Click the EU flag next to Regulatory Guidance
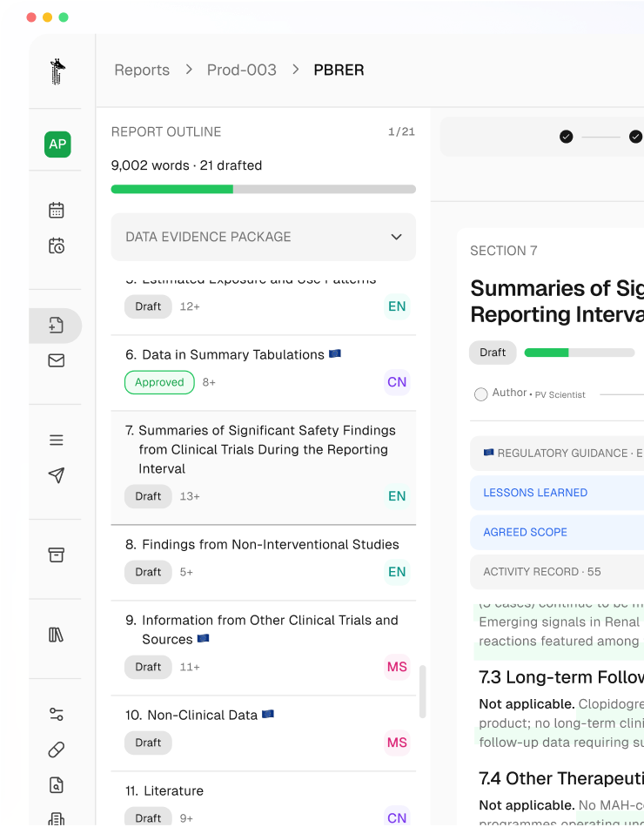The height and width of the screenshot is (827, 644). 489,453
